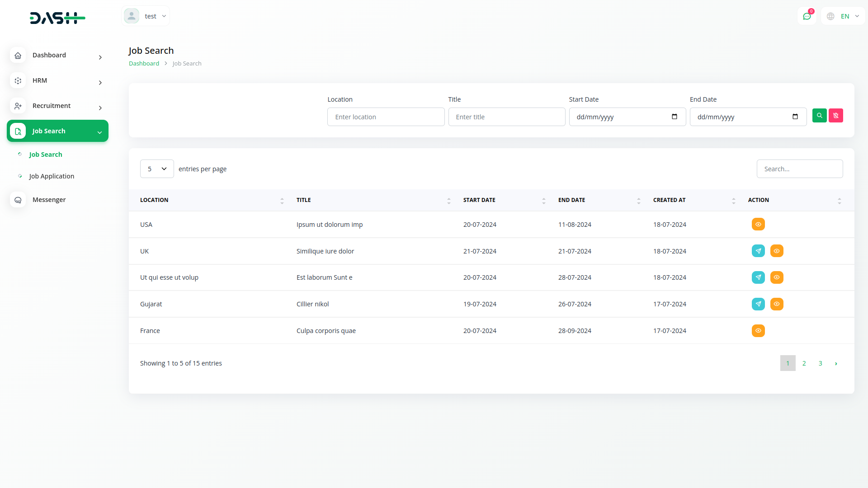Click the red reset filter button
Image resolution: width=868 pixels, height=488 pixels.
[835, 116]
